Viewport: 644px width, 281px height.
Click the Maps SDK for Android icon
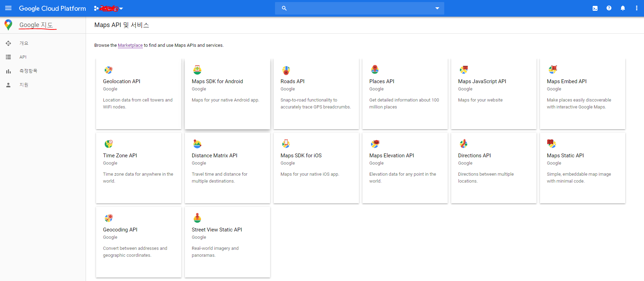point(197,70)
